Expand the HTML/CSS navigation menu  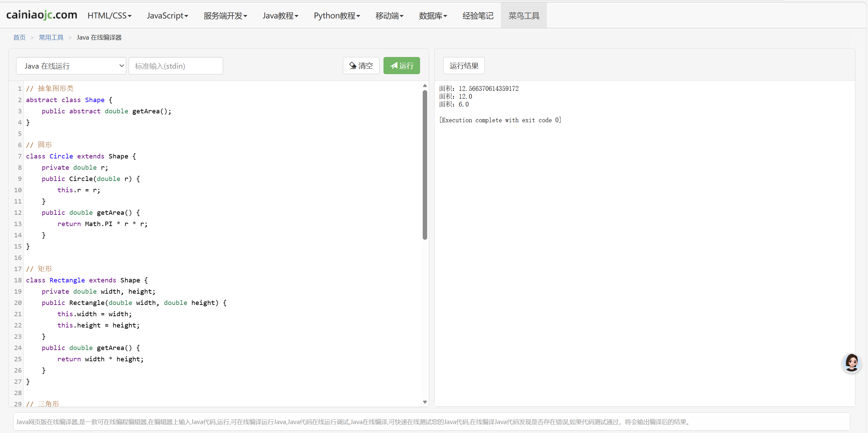point(109,16)
